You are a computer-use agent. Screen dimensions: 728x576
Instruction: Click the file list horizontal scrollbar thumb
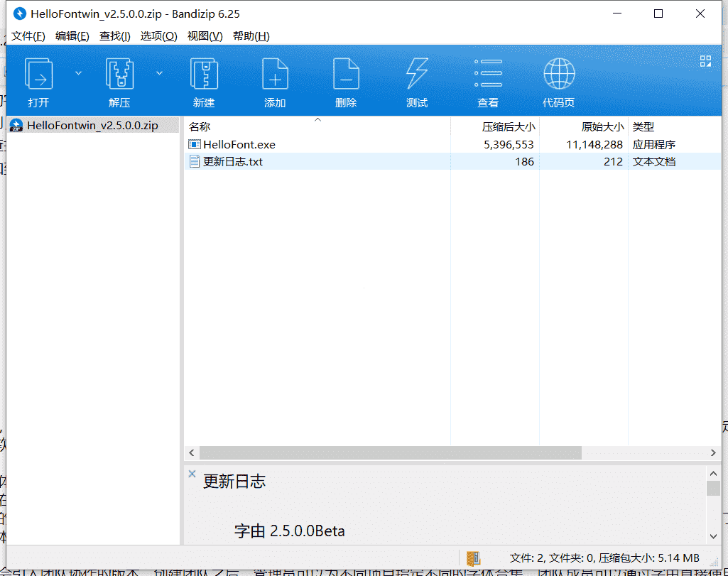pyautogui.click(x=391, y=452)
